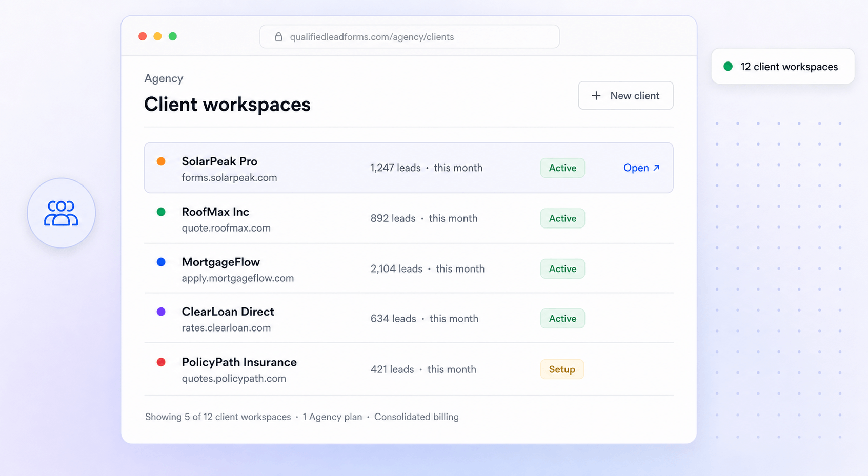The image size is (868, 476).
Task: Click Showing 5 of 12 client workspaces text
Action: (x=218, y=417)
